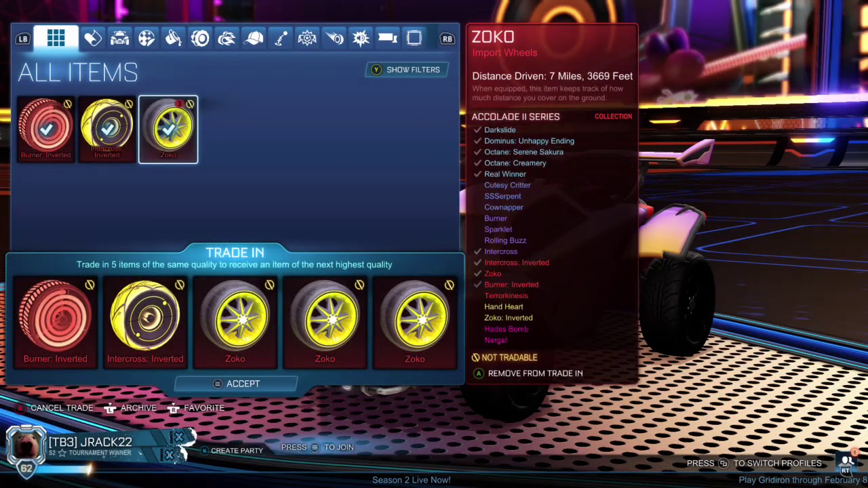Click the Not Tradable status icon

(x=475, y=358)
